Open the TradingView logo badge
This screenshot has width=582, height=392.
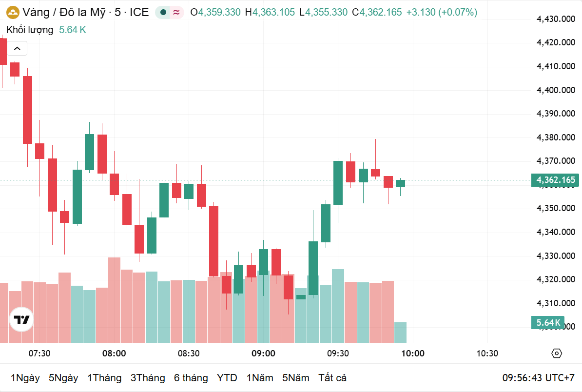pos(21,319)
